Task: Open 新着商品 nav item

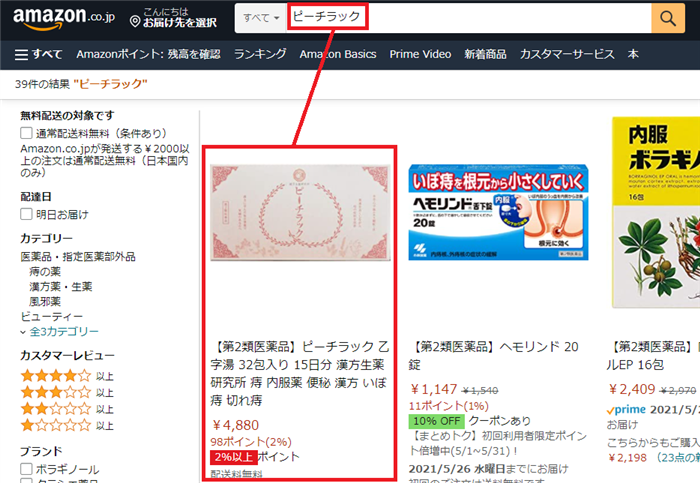Action: (485, 54)
